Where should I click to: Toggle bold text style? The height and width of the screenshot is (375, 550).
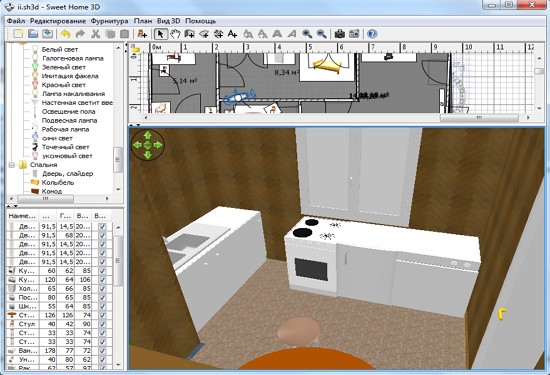pyautogui.click(x=277, y=34)
